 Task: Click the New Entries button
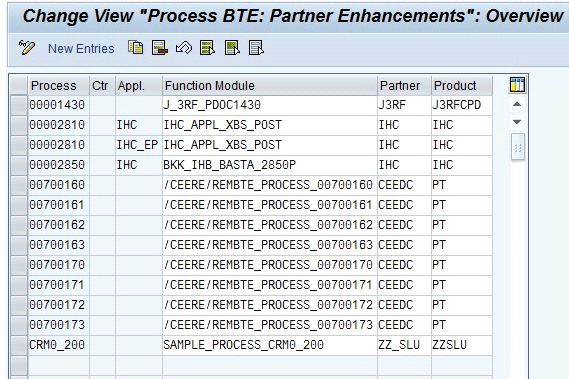(81, 49)
